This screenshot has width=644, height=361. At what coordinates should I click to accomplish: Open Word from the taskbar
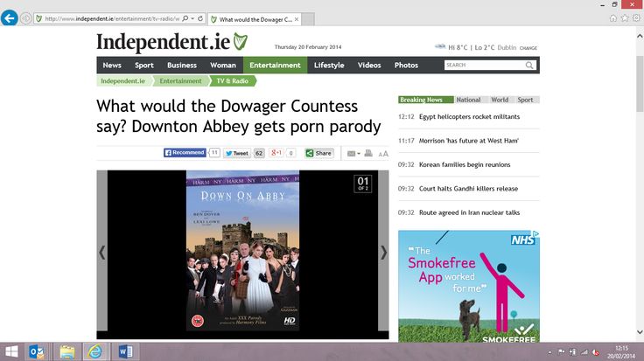pyautogui.click(x=125, y=351)
